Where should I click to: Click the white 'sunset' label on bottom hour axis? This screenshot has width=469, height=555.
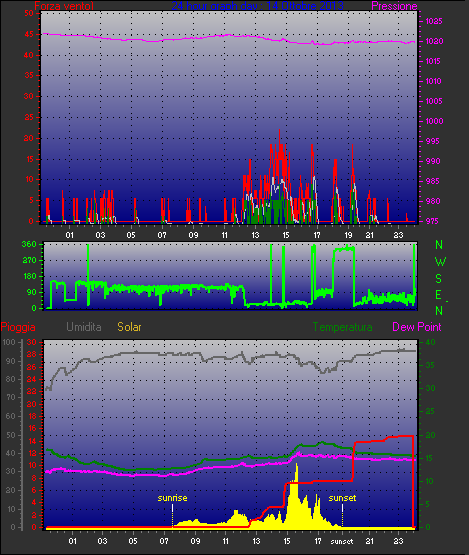[342, 541]
